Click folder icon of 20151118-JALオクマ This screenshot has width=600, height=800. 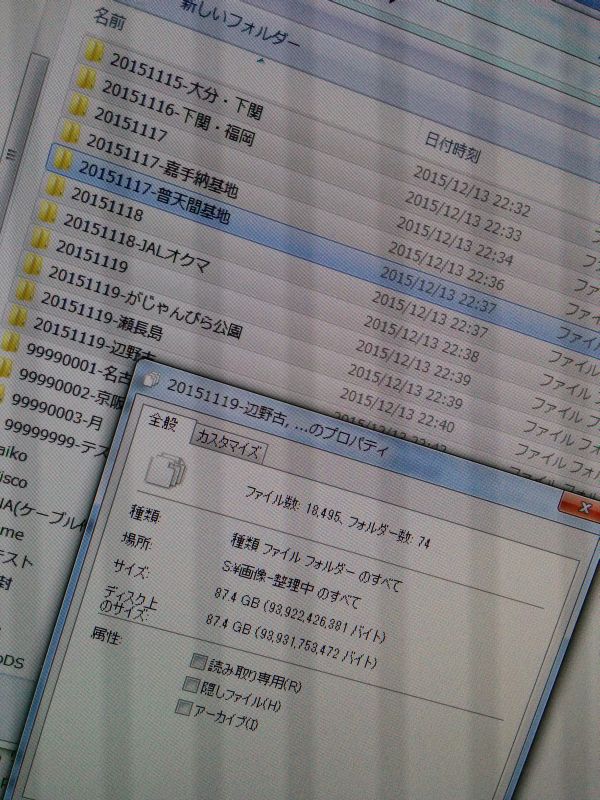point(48,212)
